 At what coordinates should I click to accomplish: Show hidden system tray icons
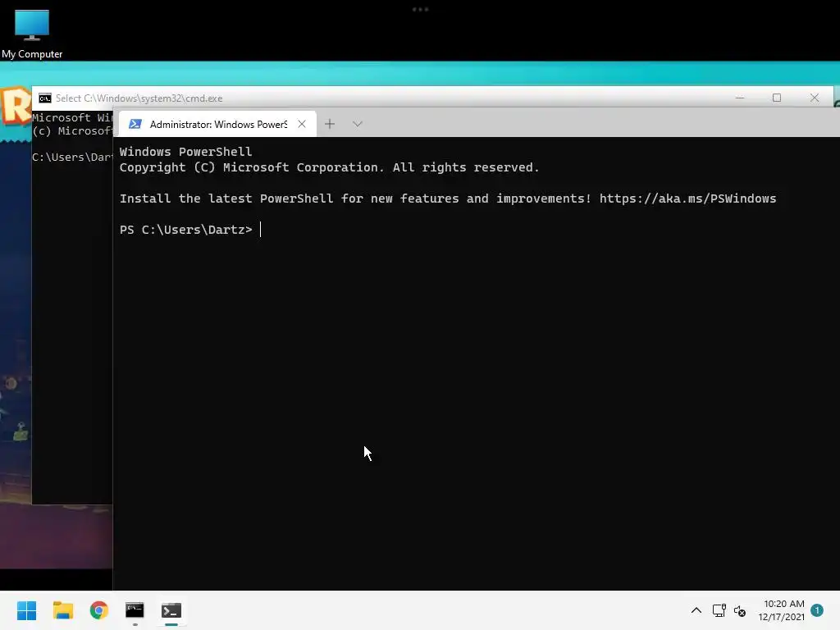696,610
